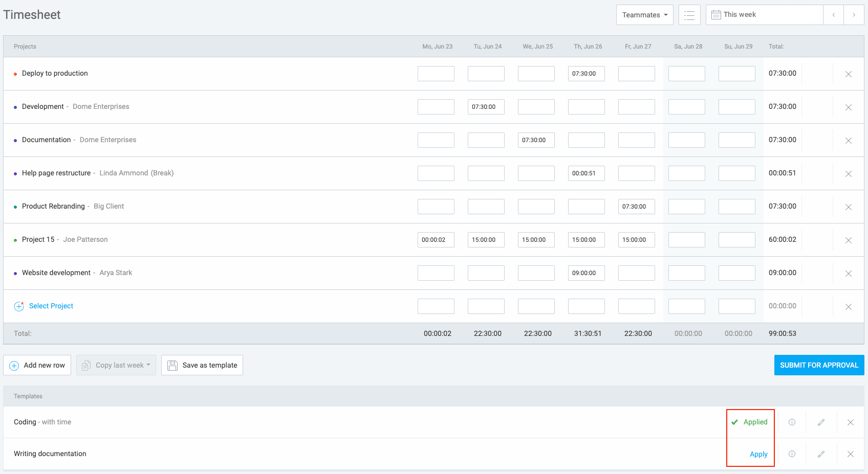The width and height of the screenshot is (868, 474).
Task: Click the plus icon next to Select Project
Action: [19, 306]
